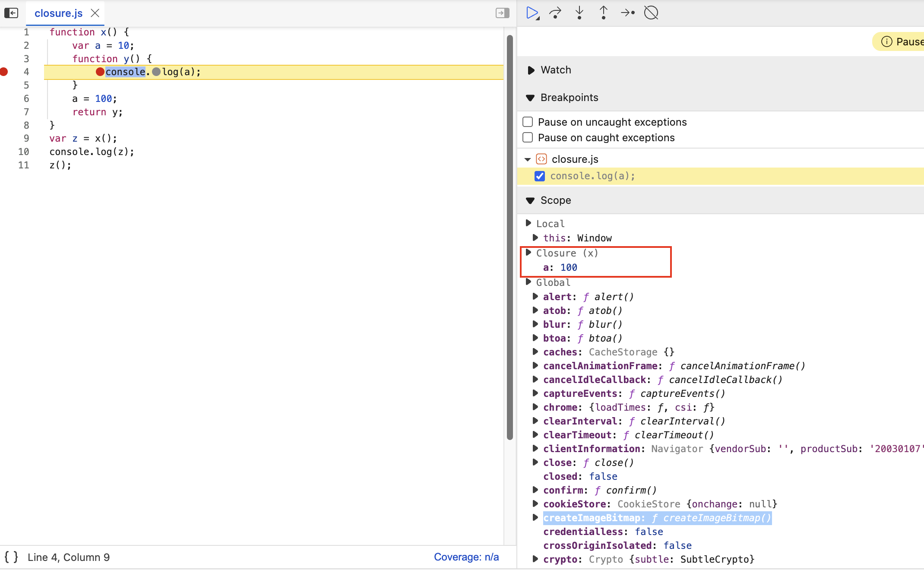Viewport: 924px width, 570px height.
Task: Expand createImageBitmap entry
Action: pos(535,517)
